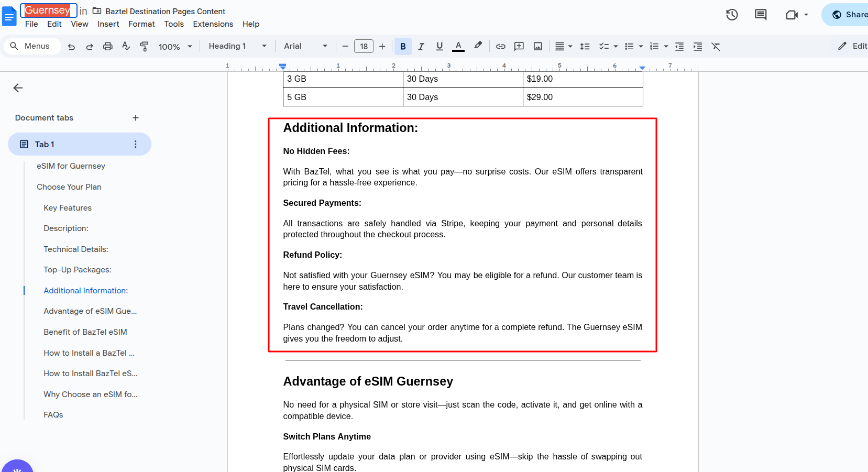Viewport: 868px width, 472px height.
Task: Open the Arial font dropdown
Action: click(x=305, y=46)
